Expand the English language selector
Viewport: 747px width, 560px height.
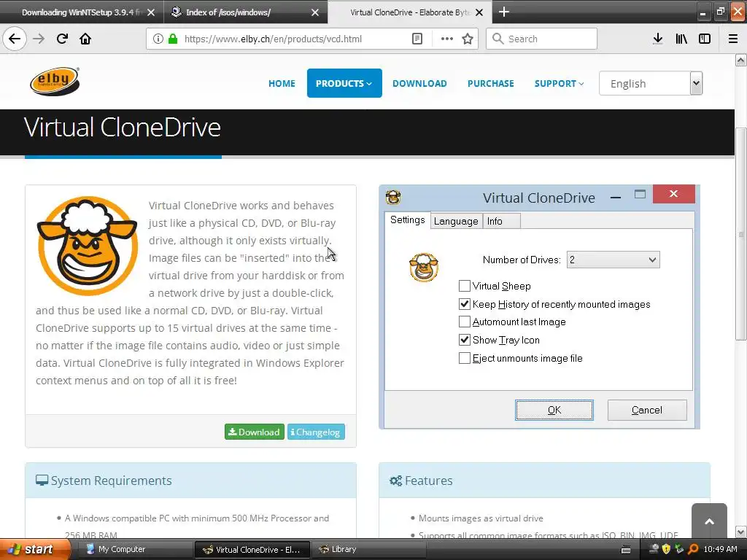tap(650, 83)
